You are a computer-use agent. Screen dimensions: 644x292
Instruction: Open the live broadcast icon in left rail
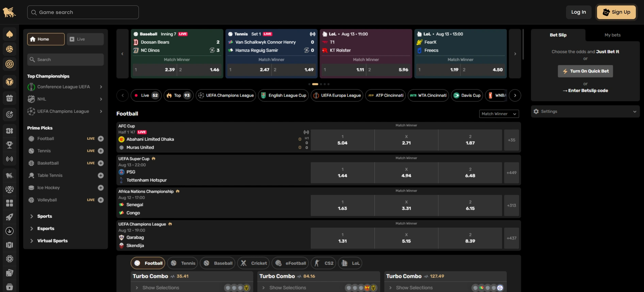(10, 159)
